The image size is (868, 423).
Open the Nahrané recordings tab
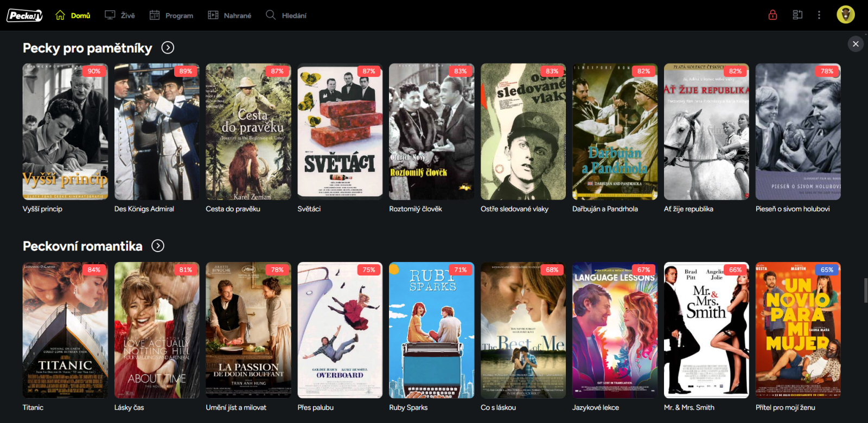(x=229, y=15)
